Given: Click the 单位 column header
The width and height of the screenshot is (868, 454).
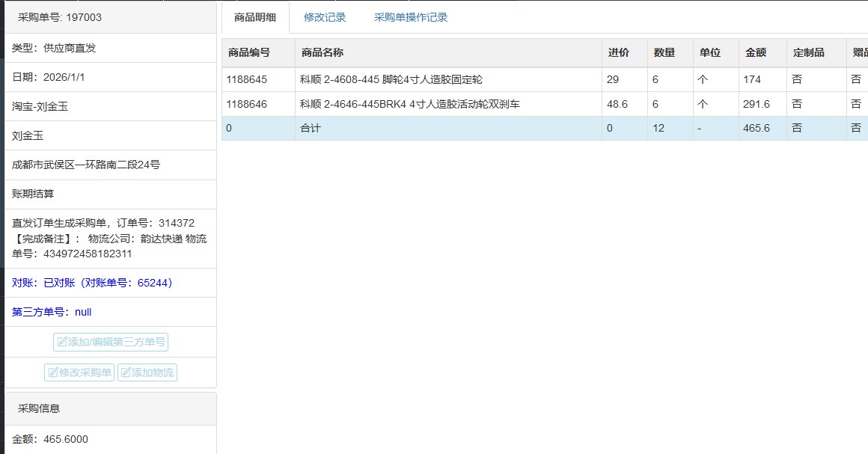Looking at the screenshot, I should [x=709, y=52].
